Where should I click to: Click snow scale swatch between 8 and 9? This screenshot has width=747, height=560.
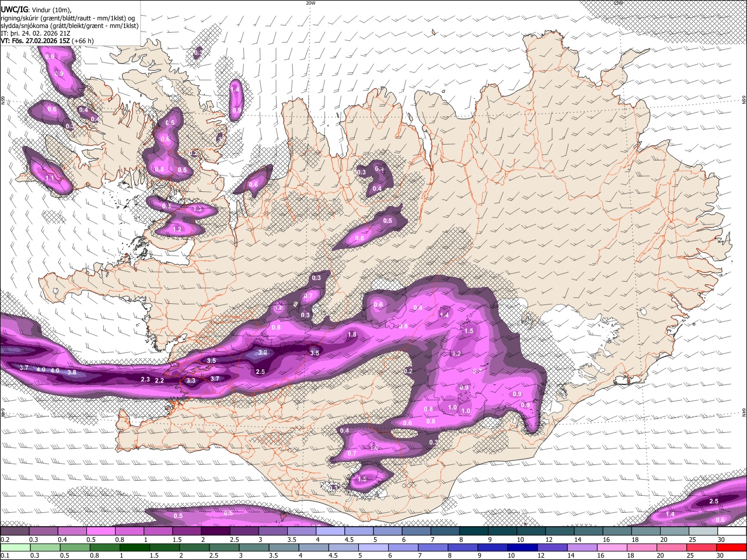click(x=474, y=531)
